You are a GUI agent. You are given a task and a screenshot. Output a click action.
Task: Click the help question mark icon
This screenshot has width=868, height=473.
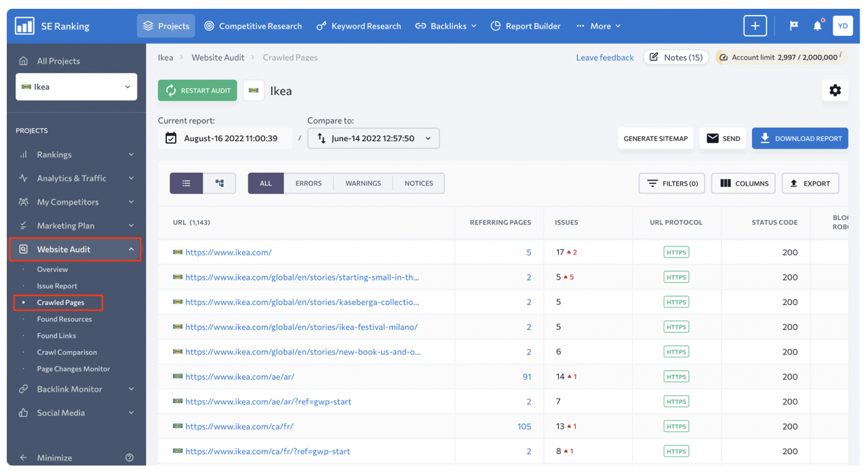pyautogui.click(x=130, y=457)
